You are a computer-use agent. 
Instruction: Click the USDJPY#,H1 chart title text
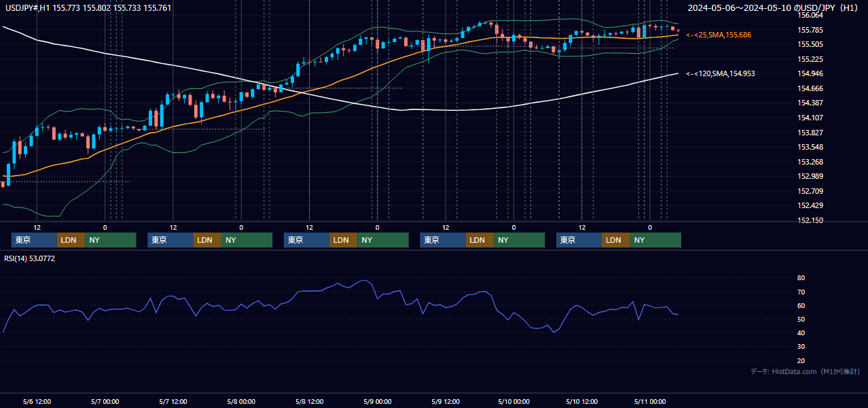pyautogui.click(x=88, y=8)
